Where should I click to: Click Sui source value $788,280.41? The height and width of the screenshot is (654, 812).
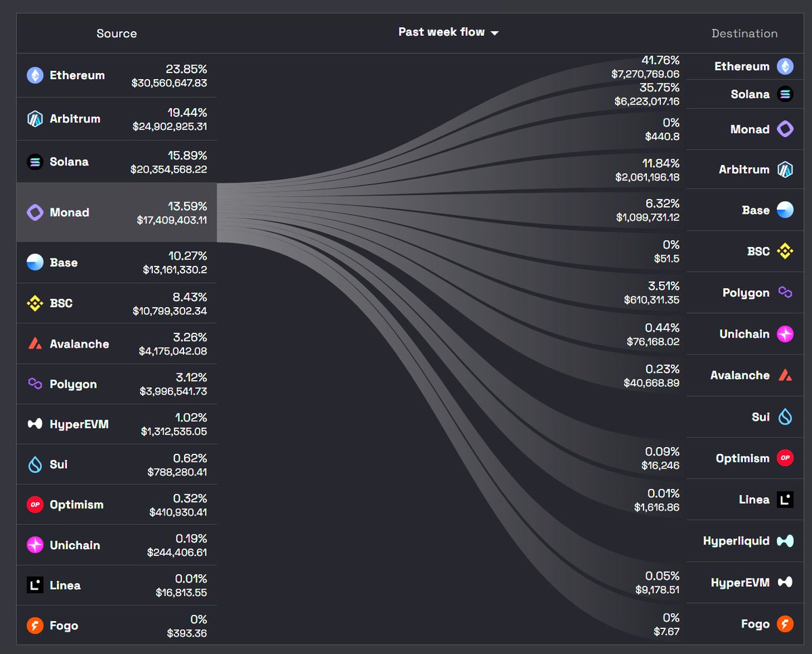177,472
